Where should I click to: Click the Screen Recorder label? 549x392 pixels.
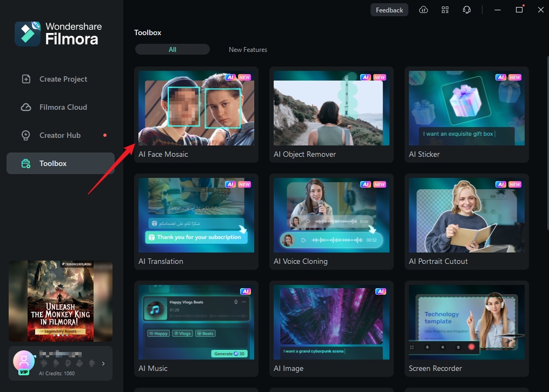point(435,369)
